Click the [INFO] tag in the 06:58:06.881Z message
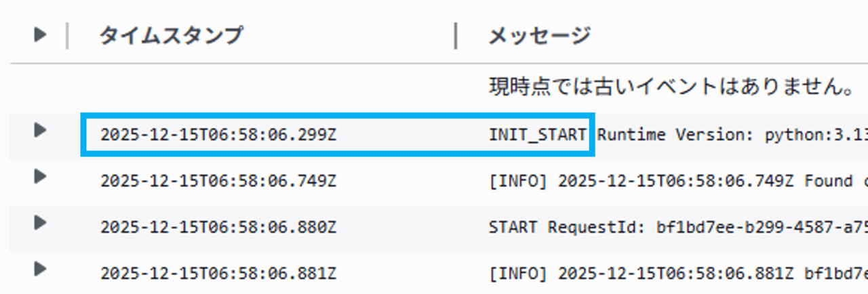Viewport: 868px width, 294px height. 517,274
